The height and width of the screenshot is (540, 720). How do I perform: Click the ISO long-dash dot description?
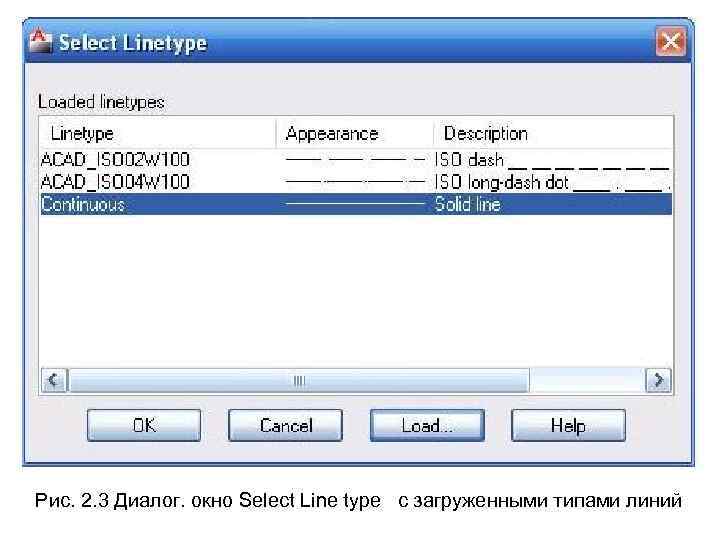click(x=552, y=182)
